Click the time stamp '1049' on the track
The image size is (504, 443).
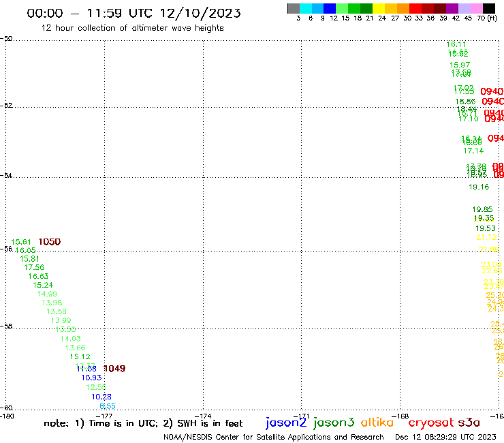click(x=114, y=368)
